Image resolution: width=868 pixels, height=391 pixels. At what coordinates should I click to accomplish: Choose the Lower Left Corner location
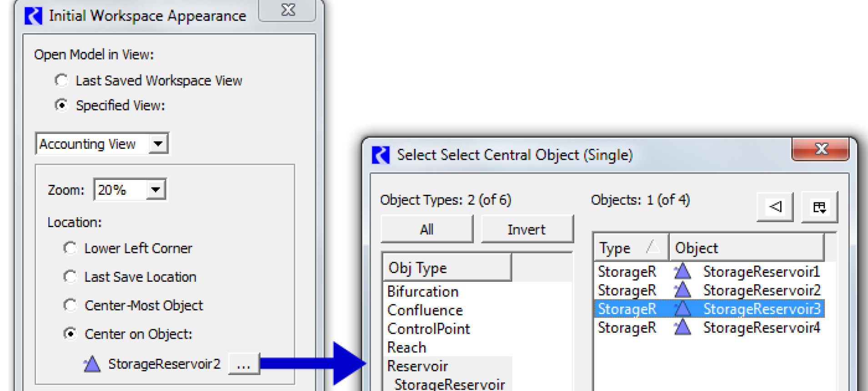tap(70, 248)
